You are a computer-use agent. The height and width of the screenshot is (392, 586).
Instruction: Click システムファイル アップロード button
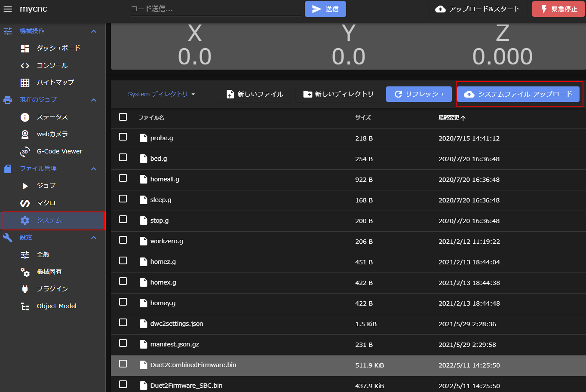[x=518, y=94]
